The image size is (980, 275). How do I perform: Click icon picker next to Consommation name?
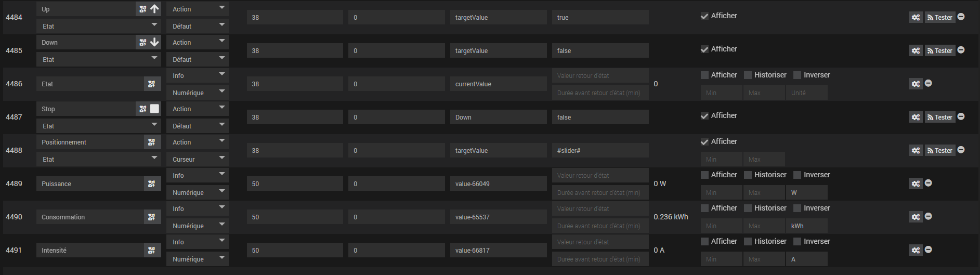151,217
